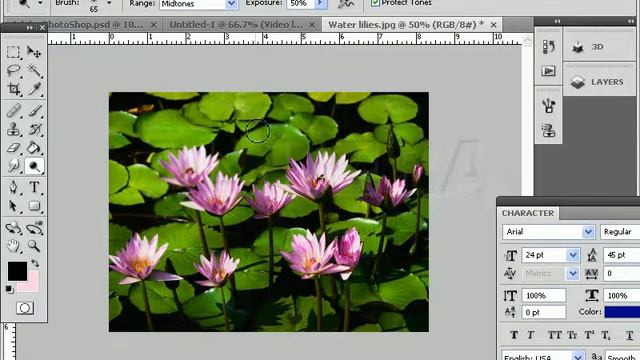Toggle Faux Bold in Character panel
This screenshot has height=360, width=640.
[514, 335]
